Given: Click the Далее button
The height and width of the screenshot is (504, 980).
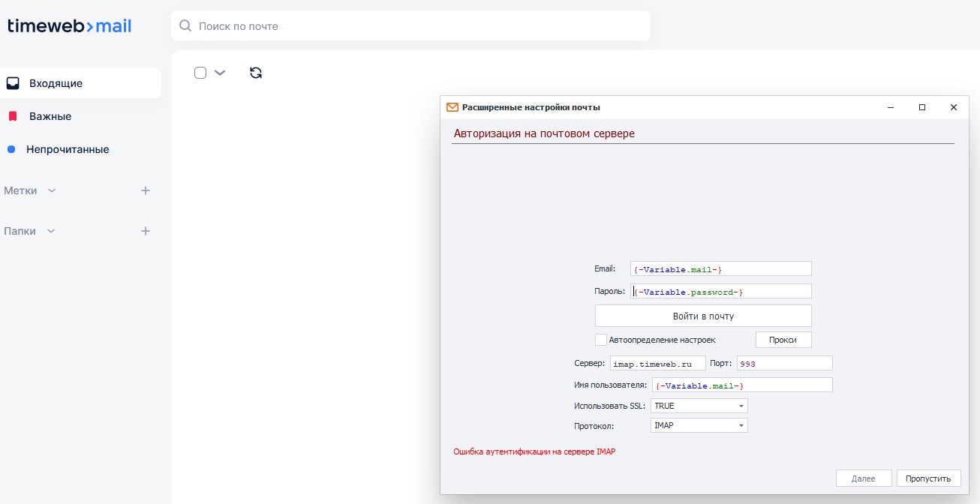Looking at the screenshot, I should pyautogui.click(x=864, y=478).
